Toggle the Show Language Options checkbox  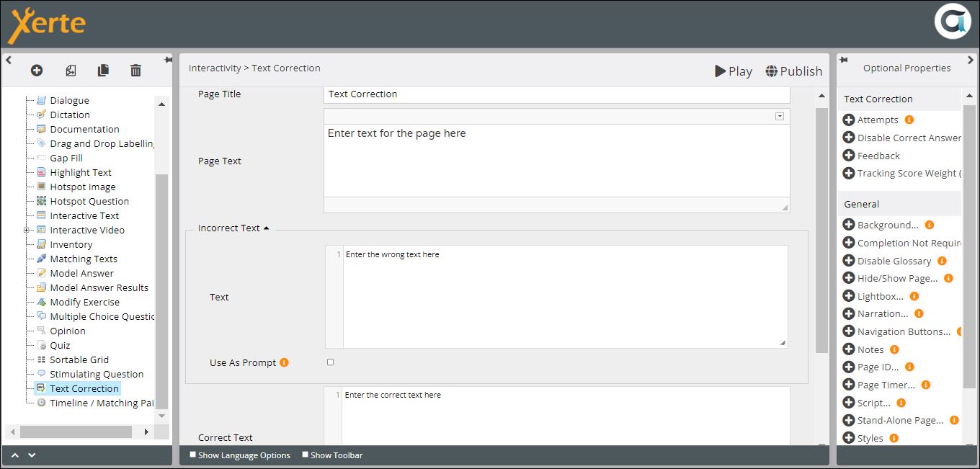point(192,455)
